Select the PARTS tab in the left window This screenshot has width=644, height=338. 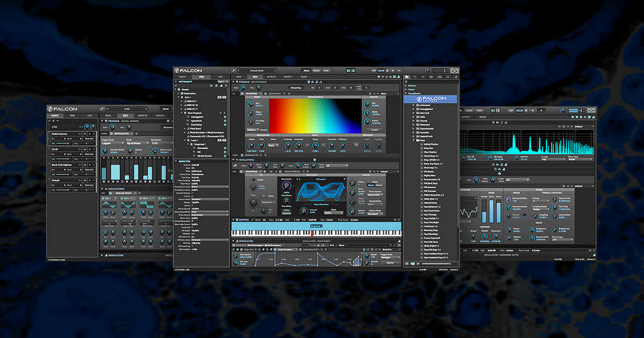click(55, 115)
